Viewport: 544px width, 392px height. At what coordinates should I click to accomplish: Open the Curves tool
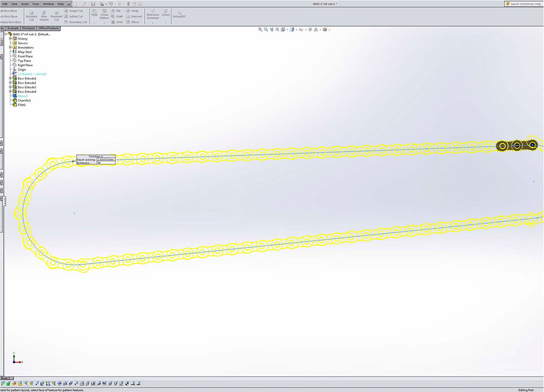pos(165,13)
